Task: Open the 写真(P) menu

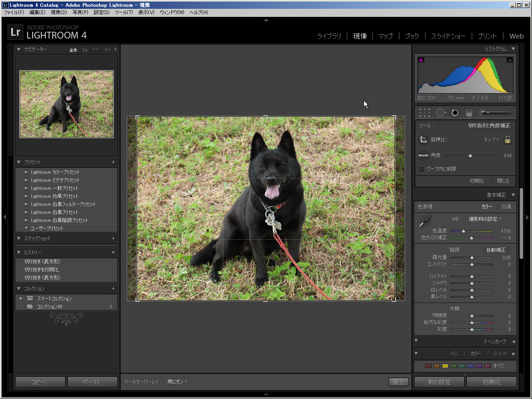Action: pos(80,12)
